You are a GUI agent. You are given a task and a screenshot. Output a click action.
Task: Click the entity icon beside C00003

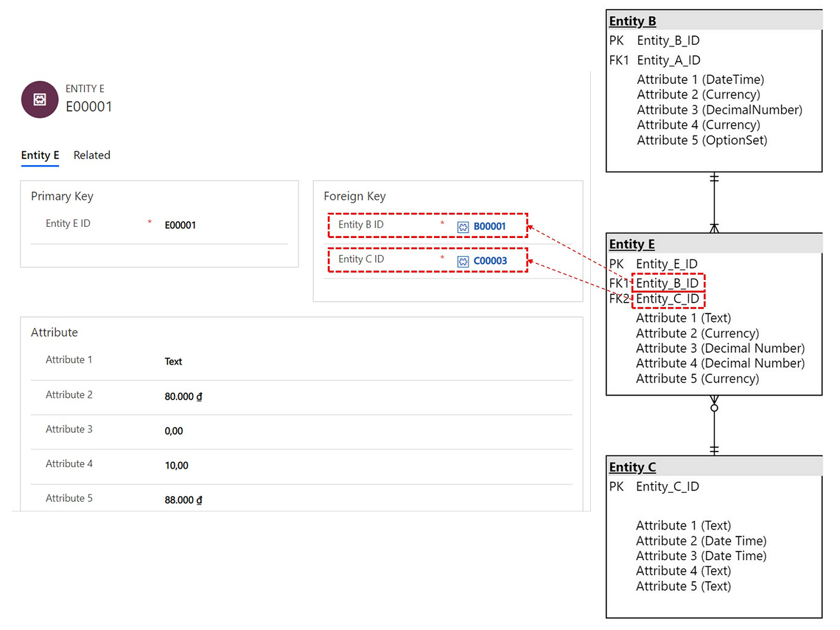pos(463,262)
